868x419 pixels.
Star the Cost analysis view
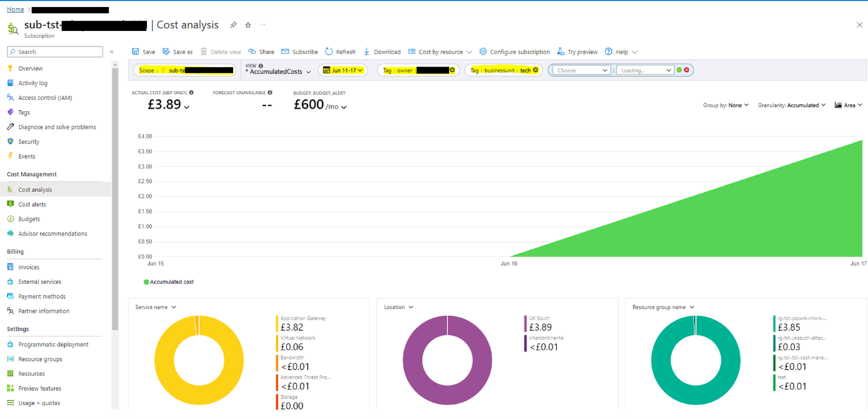[247, 25]
